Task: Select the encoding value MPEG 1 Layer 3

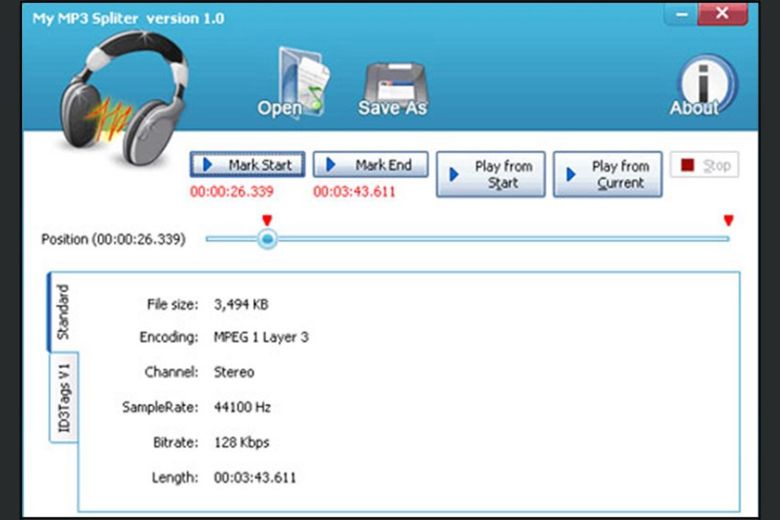Action: (x=261, y=337)
